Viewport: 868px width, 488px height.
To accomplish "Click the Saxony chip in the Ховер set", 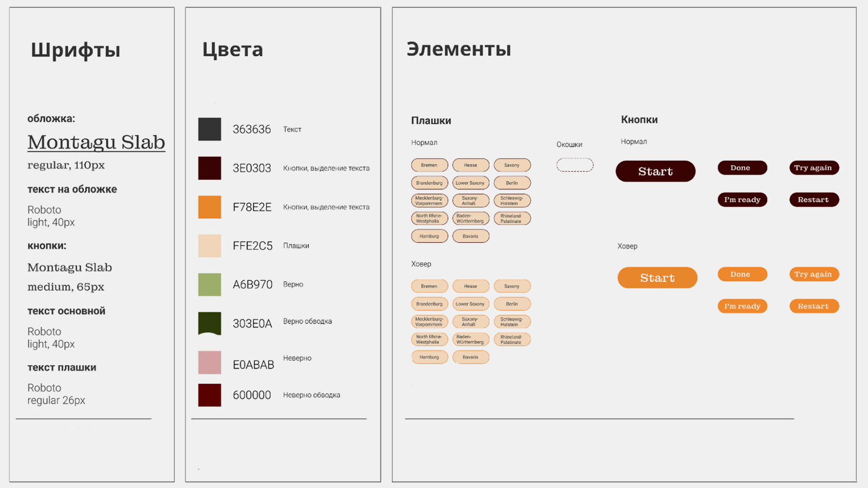I will pos(512,286).
